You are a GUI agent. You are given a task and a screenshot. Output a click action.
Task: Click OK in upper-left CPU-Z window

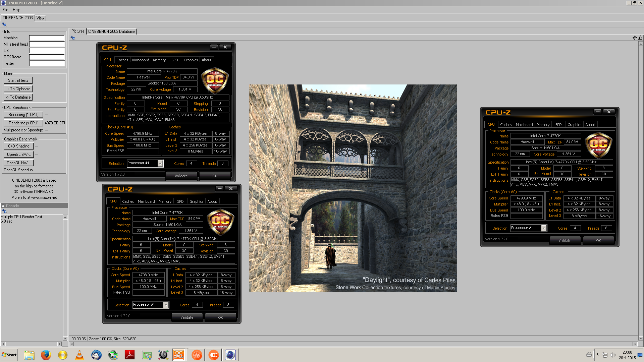point(215,176)
